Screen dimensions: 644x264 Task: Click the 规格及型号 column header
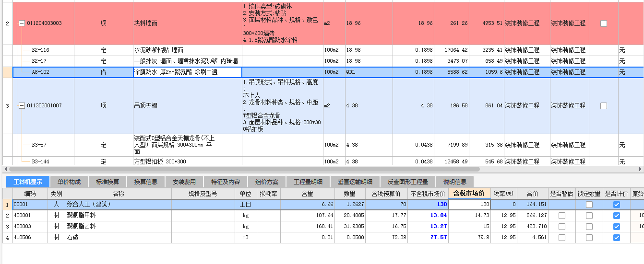click(203, 194)
